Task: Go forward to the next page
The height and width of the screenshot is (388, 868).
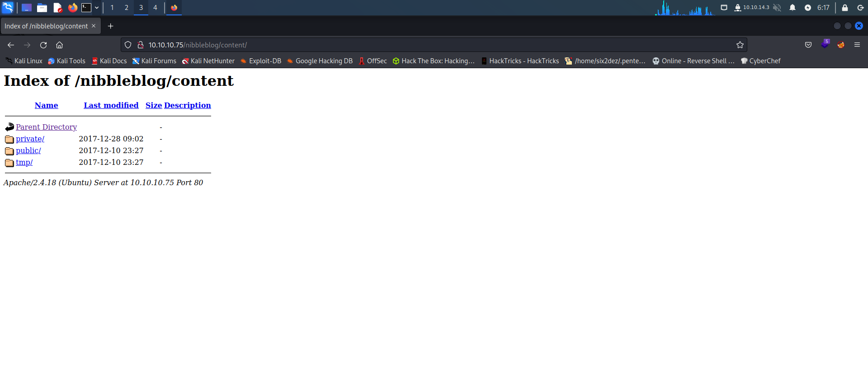Action: coord(27,45)
